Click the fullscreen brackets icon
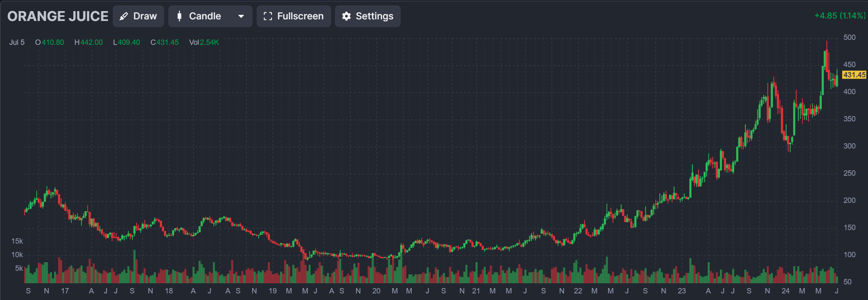 point(268,16)
